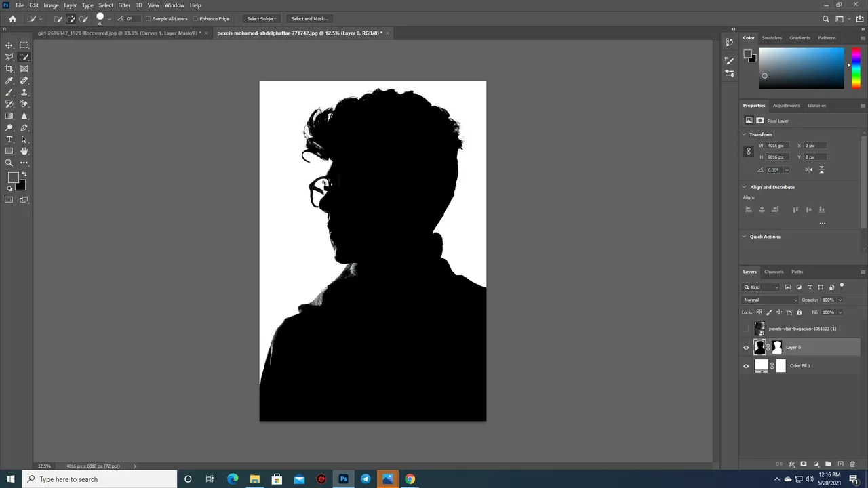This screenshot has width=868, height=488.
Task: Toggle lock position of layer
Action: 778,312
